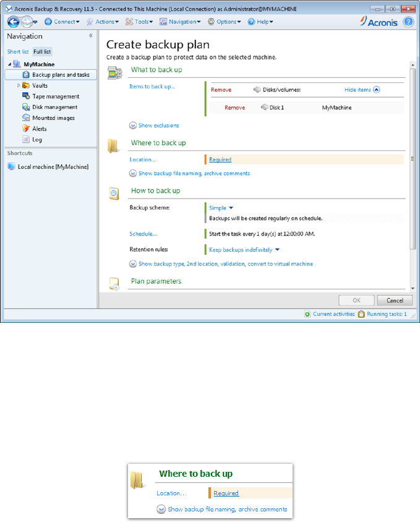Select the Tape management tree item label
Screen dimensions: 420x525
point(56,96)
